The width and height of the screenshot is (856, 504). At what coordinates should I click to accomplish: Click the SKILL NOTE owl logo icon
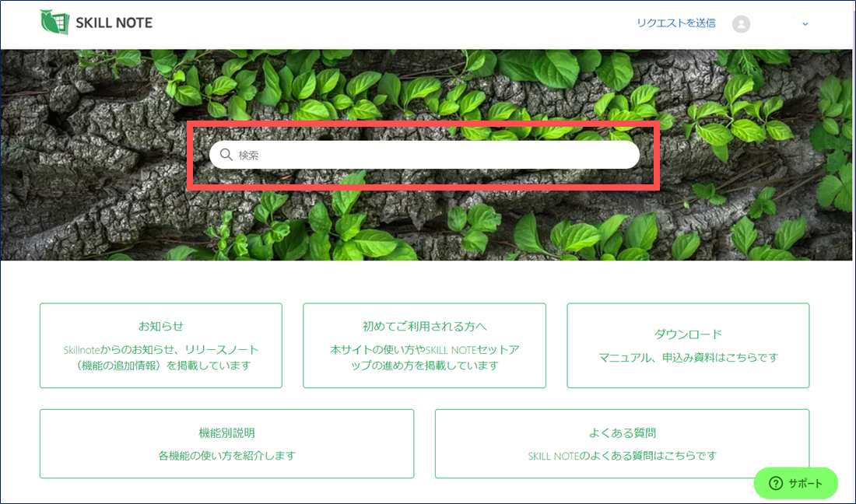53,23
